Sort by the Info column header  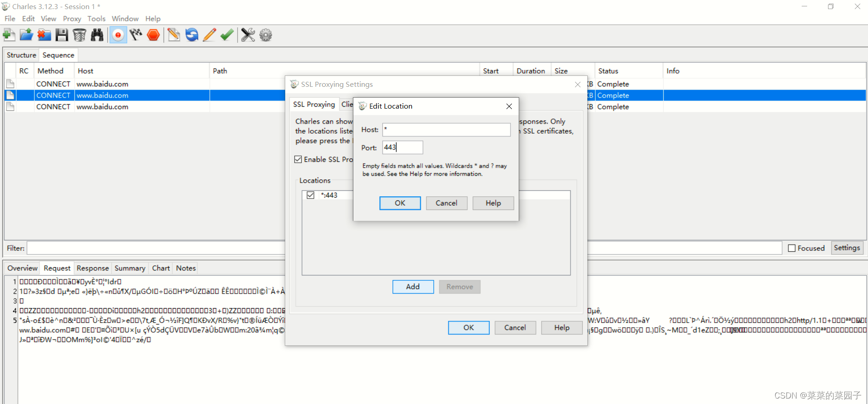click(764, 71)
